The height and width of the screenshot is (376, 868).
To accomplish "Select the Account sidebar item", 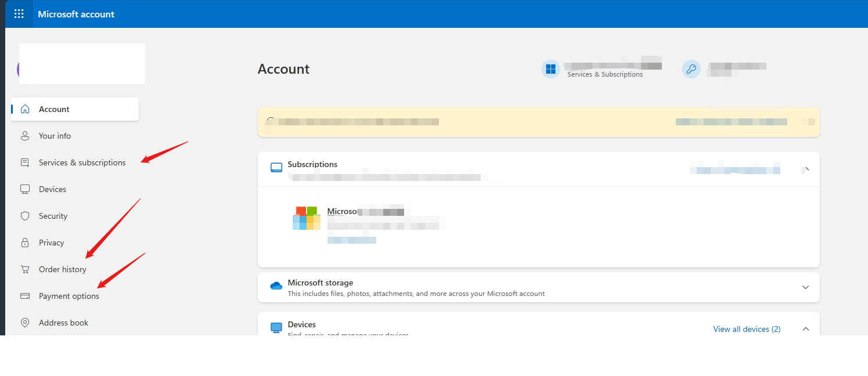I will pos(75,109).
